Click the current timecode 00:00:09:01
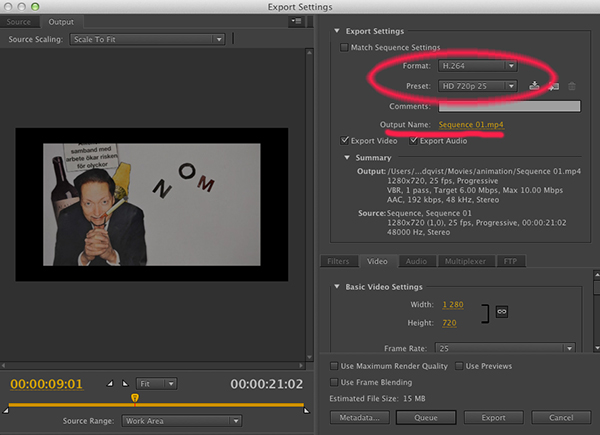Screen dimensions: 600x435 click(46, 384)
